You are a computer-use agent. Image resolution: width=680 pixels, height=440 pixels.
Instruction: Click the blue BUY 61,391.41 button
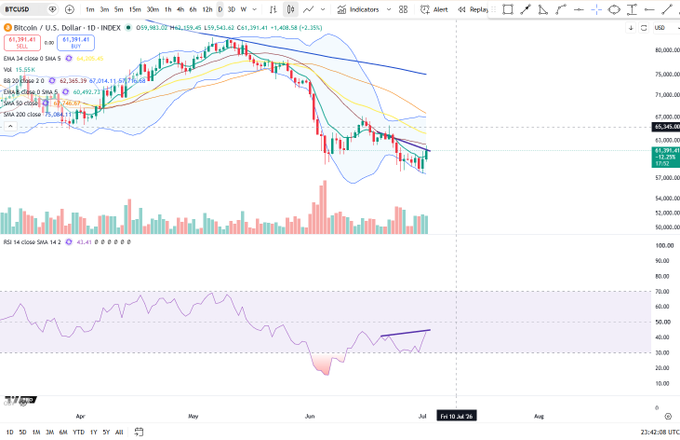tap(76, 42)
